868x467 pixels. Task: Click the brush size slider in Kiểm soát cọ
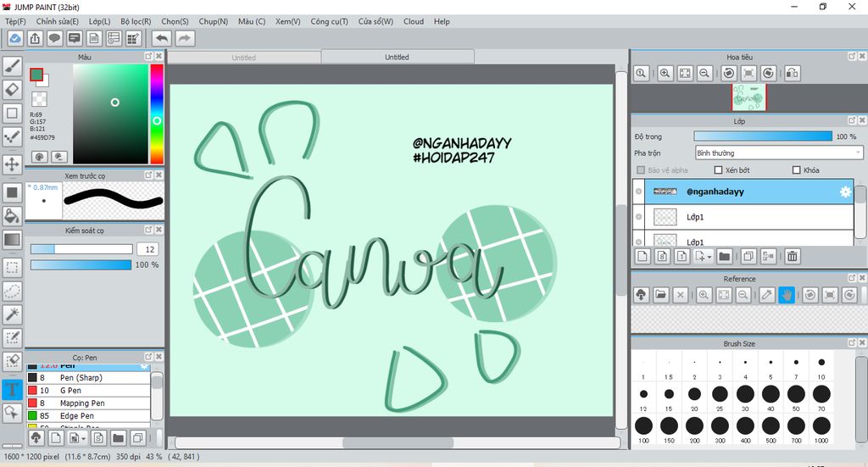pyautogui.click(x=81, y=249)
